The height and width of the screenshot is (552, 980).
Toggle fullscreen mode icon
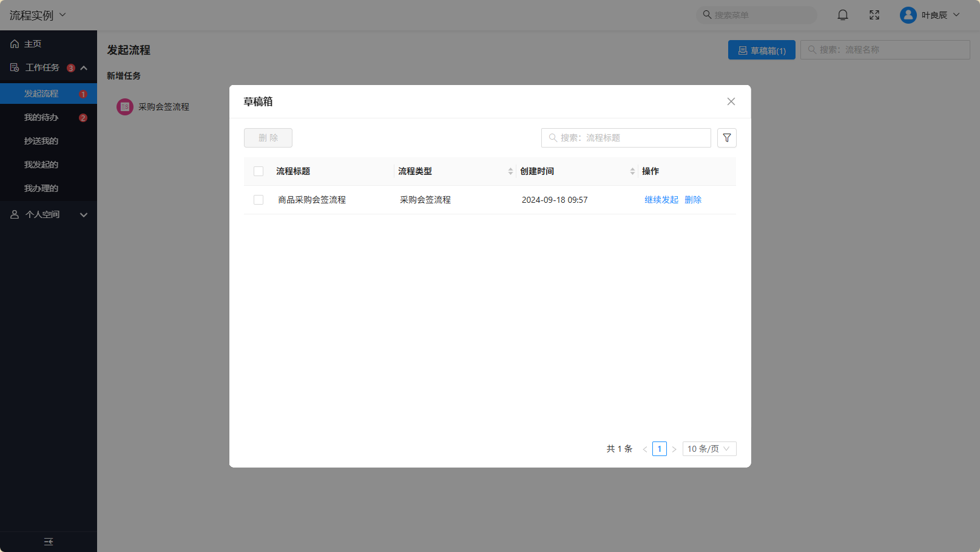874,15
